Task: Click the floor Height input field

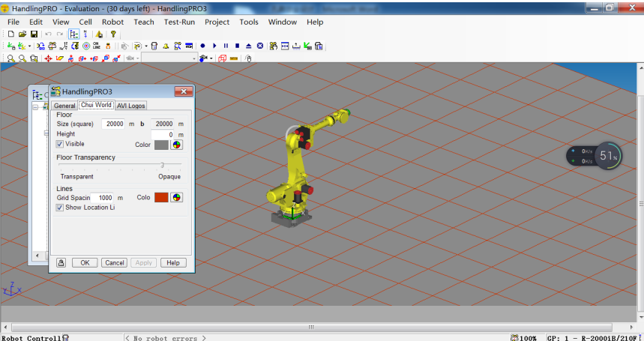Action: coord(162,134)
